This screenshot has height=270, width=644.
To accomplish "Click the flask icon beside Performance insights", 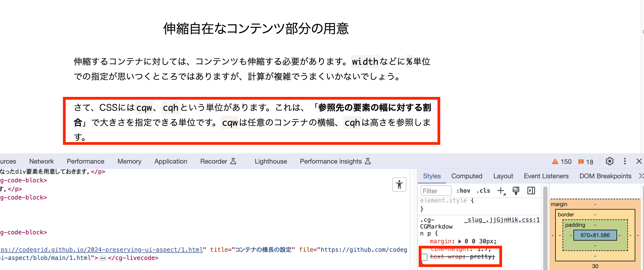I will [x=368, y=161].
